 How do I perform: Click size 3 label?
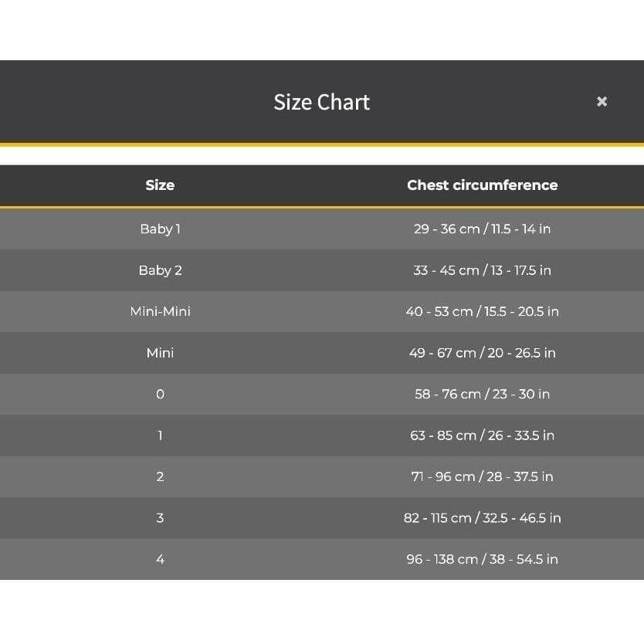160,518
